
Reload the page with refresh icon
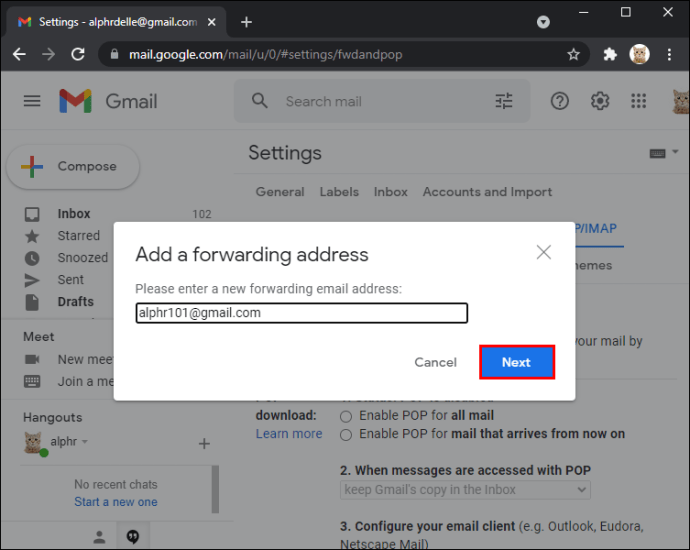(x=78, y=55)
